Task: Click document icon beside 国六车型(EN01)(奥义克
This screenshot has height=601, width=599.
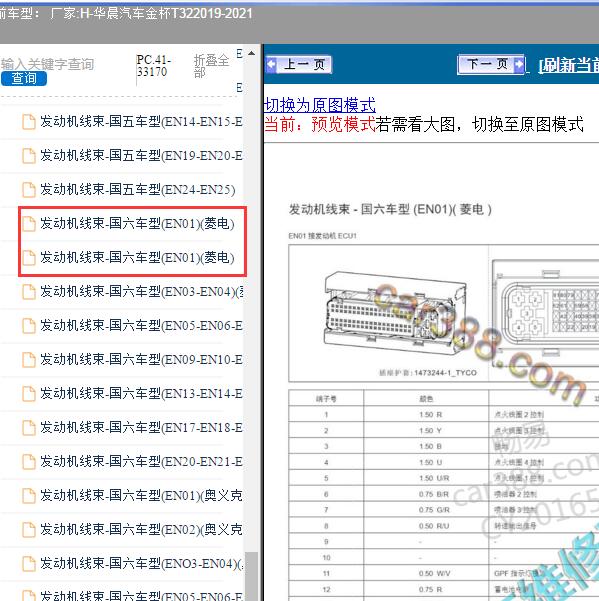Action: [x=29, y=496]
